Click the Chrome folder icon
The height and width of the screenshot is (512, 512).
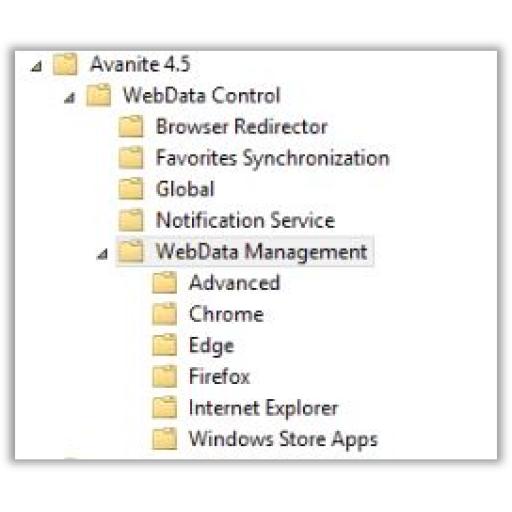pos(164,314)
